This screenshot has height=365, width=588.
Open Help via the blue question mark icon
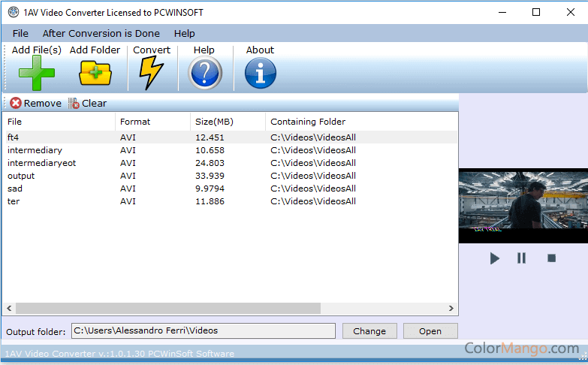205,73
